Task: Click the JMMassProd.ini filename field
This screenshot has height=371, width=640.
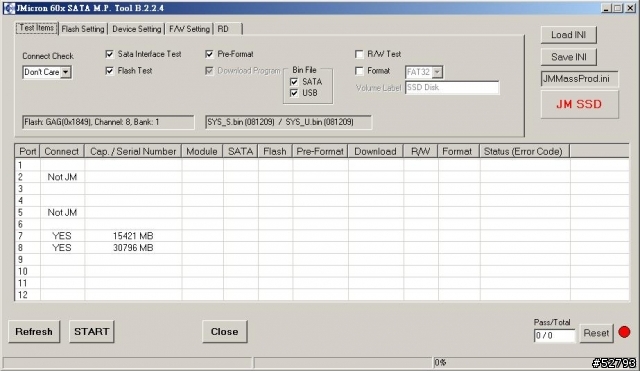Action: [x=579, y=79]
